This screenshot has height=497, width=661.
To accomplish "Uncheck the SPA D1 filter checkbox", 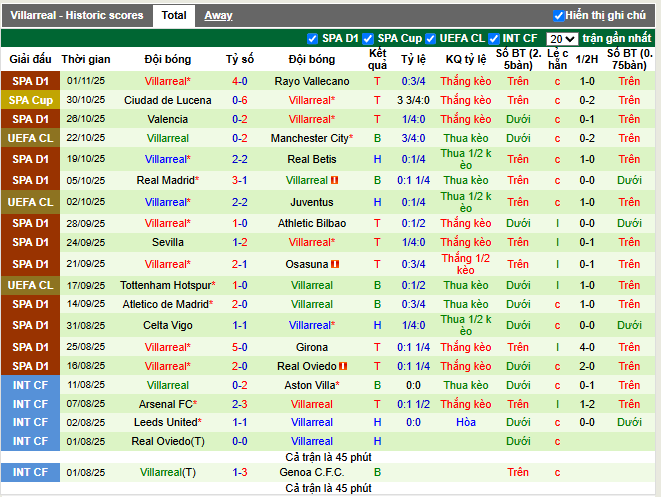I will [312, 39].
